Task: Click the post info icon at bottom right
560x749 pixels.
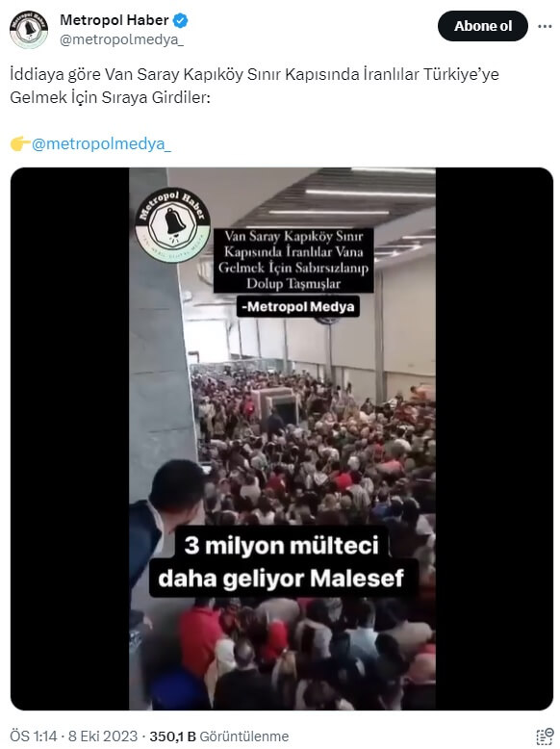Action: tap(545, 736)
